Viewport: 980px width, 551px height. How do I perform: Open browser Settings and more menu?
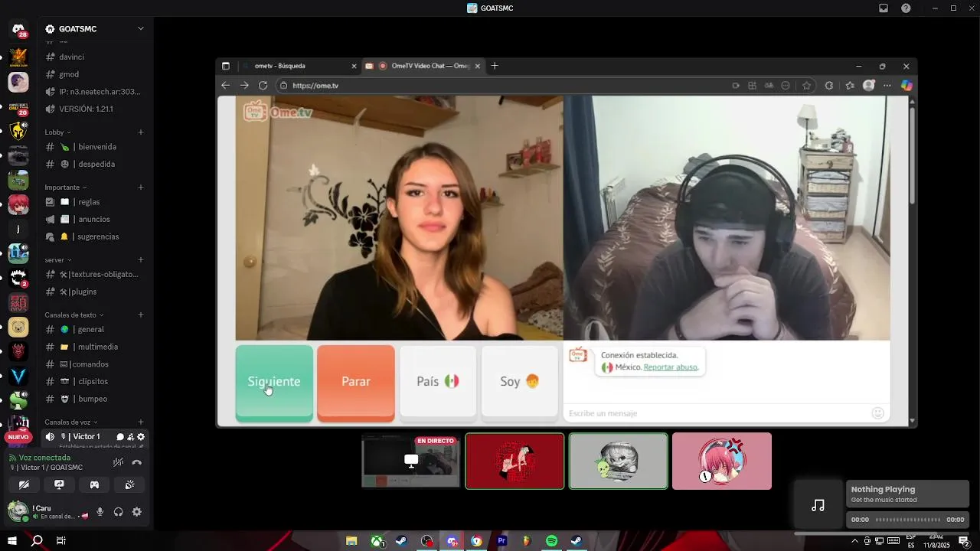click(887, 86)
